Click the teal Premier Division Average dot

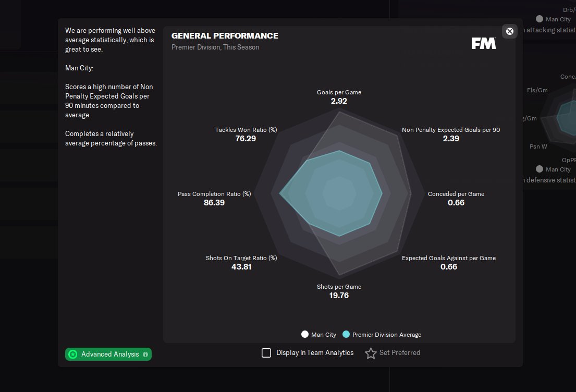click(346, 335)
